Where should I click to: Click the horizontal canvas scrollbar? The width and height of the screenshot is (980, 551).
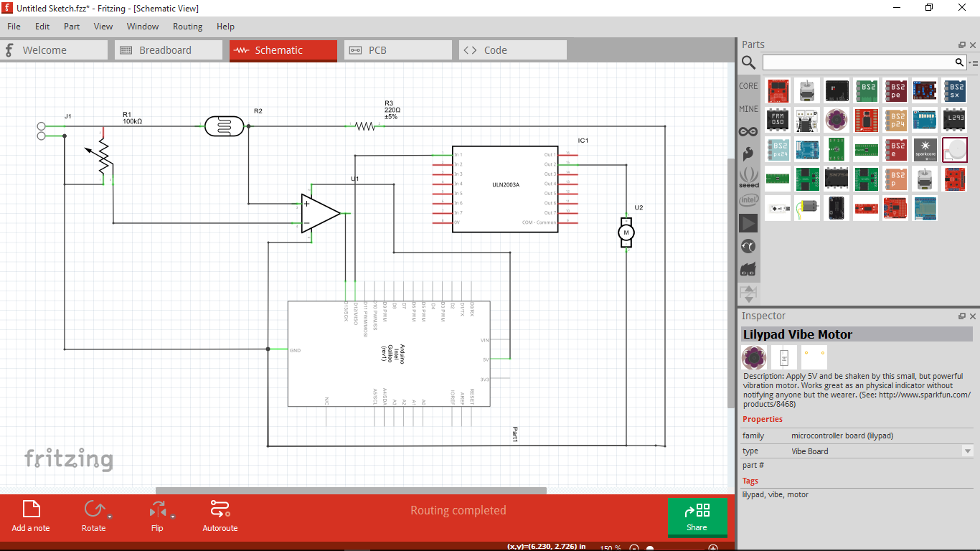pos(351,491)
